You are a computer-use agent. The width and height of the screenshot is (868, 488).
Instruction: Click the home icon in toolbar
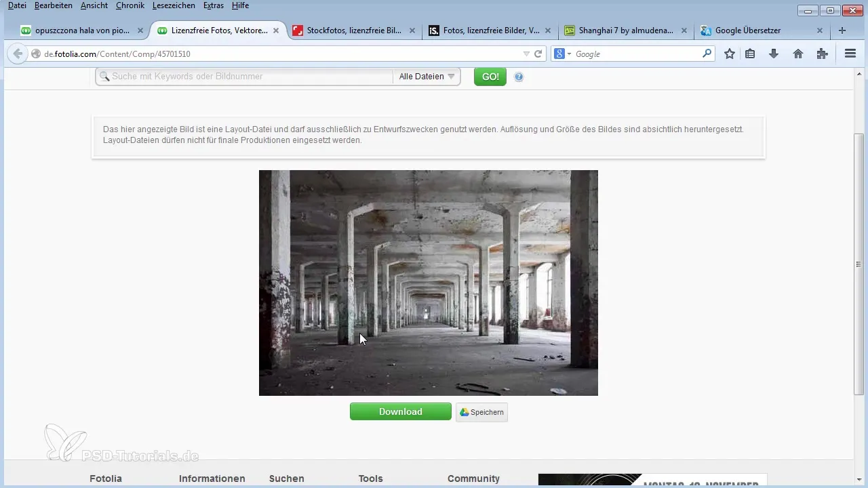pos(798,54)
